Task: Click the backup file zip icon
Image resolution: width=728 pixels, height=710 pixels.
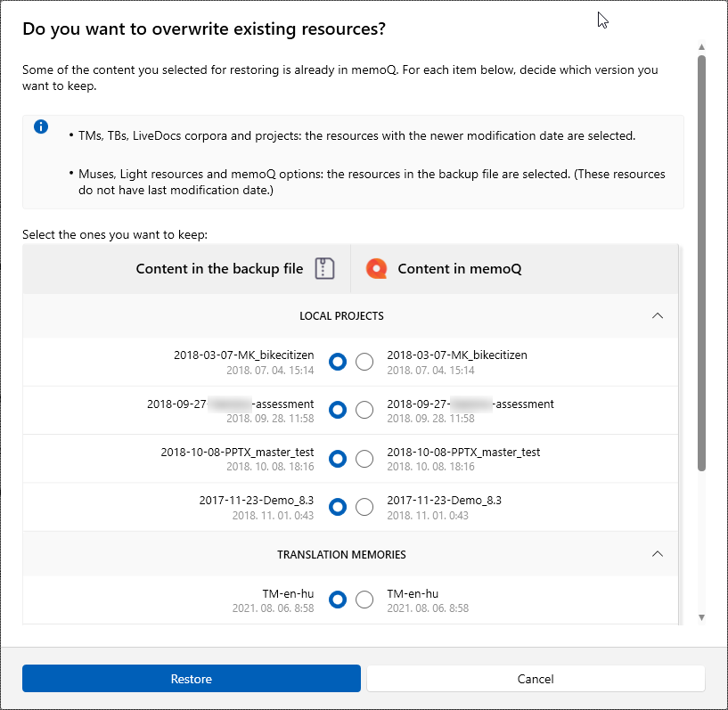Action: click(324, 269)
